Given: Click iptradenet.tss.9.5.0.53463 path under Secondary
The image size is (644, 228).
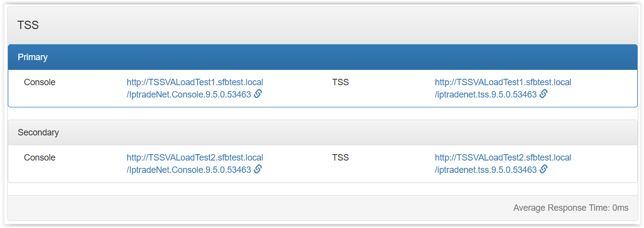Looking at the screenshot, I should click(x=486, y=170).
